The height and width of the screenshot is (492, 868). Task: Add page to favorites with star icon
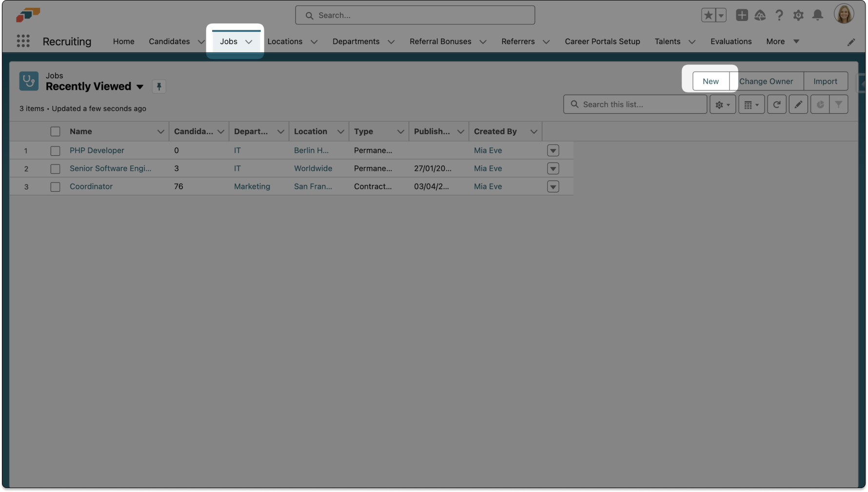pos(708,15)
